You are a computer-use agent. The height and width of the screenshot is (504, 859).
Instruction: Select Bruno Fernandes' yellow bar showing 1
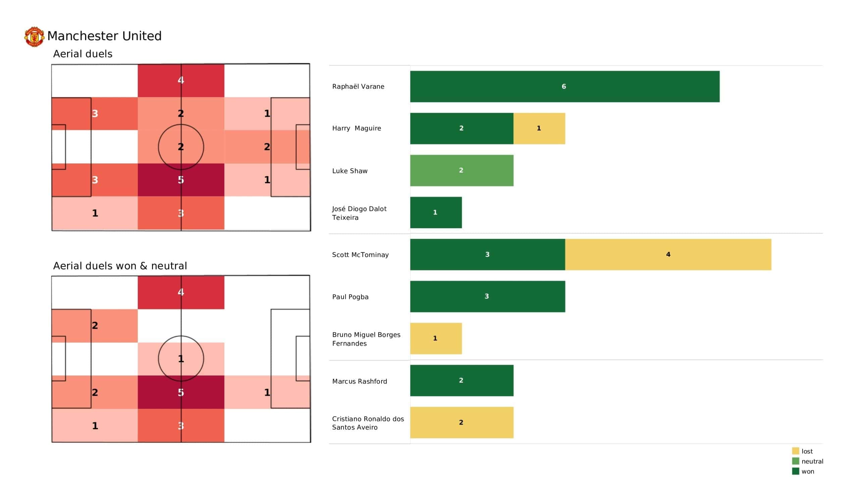point(436,338)
